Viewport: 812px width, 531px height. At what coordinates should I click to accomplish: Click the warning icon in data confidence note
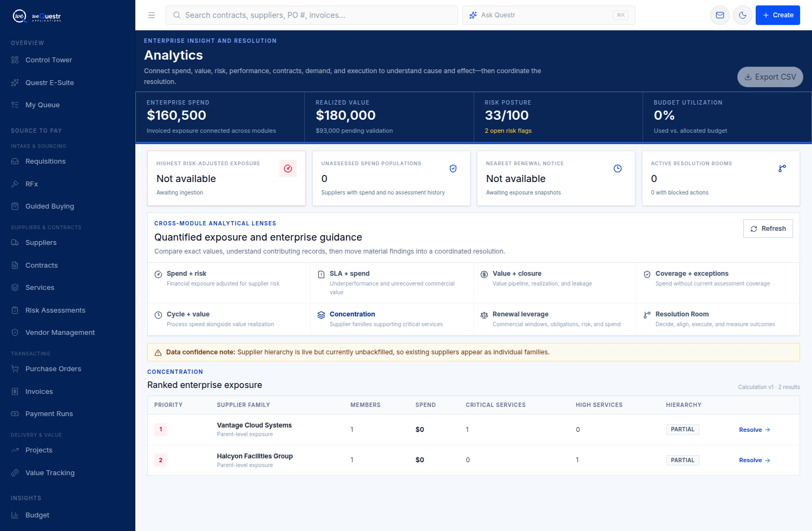click(x=158, y=353)
